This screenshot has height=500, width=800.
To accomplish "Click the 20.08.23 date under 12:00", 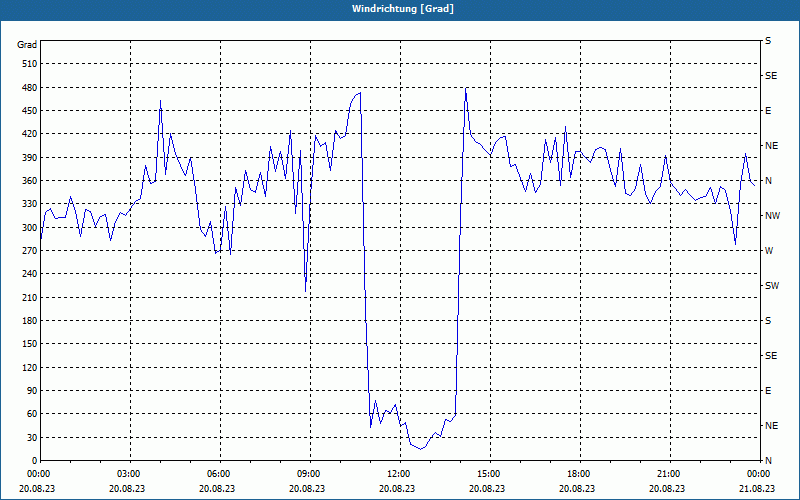I will [x=397, y=488].
